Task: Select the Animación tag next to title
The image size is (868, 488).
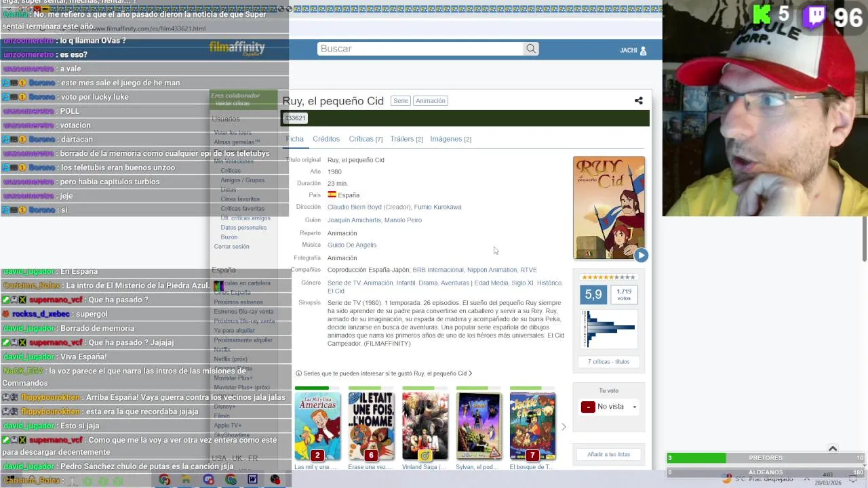Action: 431,101
